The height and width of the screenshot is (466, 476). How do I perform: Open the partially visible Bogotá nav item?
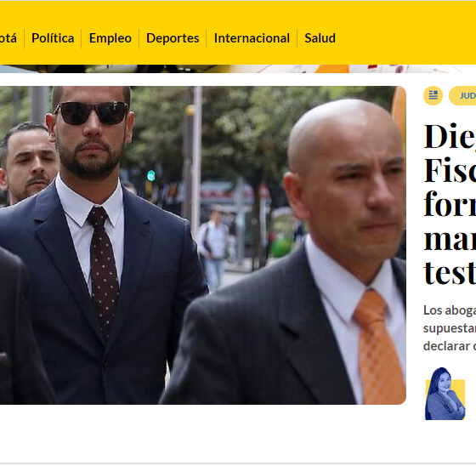pyautogui.click(x=8, y=38)
